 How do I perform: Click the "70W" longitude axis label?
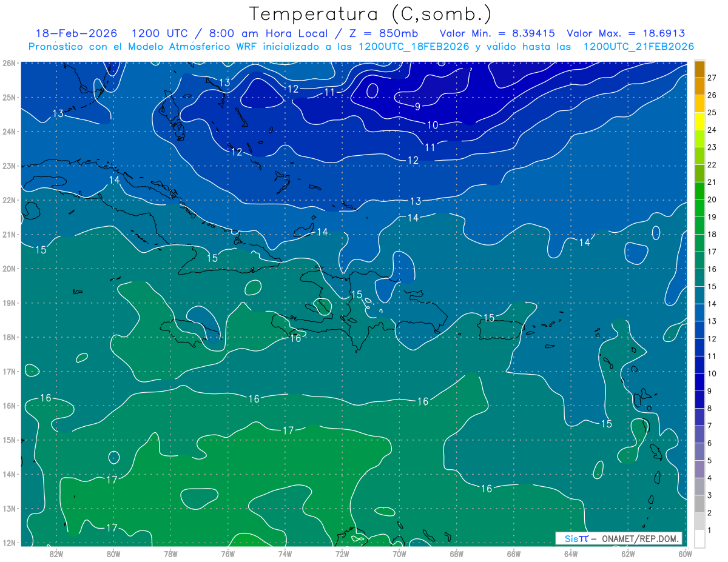[x=399, y=553]
